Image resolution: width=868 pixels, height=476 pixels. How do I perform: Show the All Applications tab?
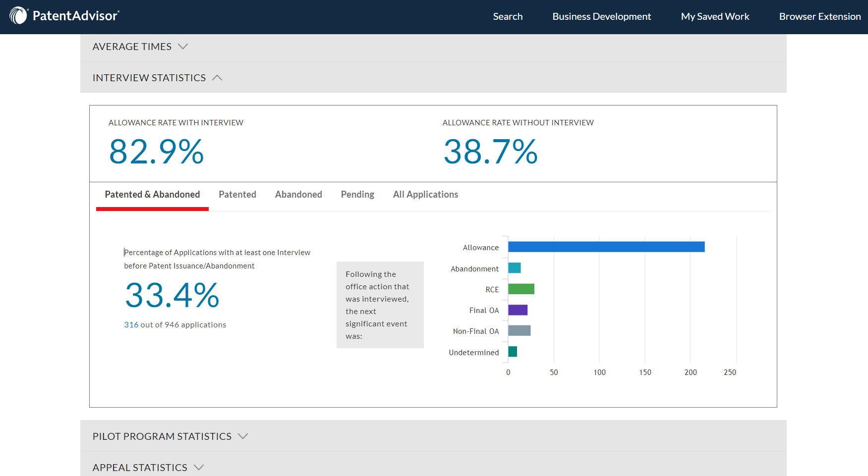click(x=425, y=195)
